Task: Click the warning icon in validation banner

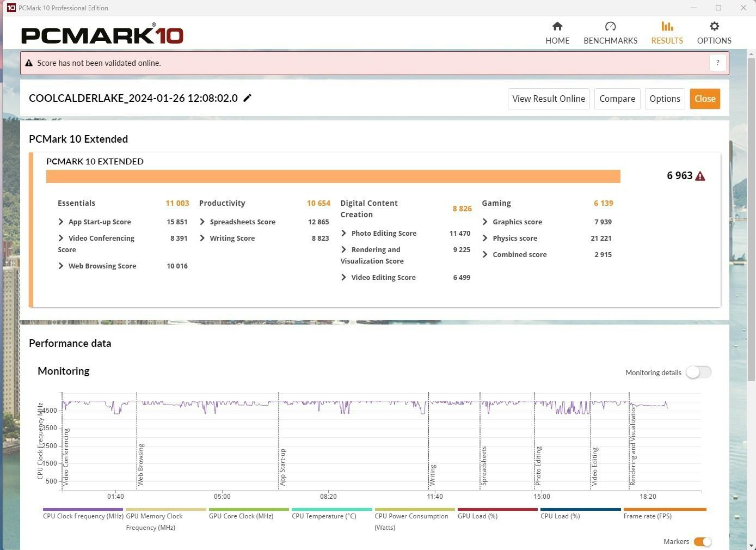Action: tap(29, 63)
